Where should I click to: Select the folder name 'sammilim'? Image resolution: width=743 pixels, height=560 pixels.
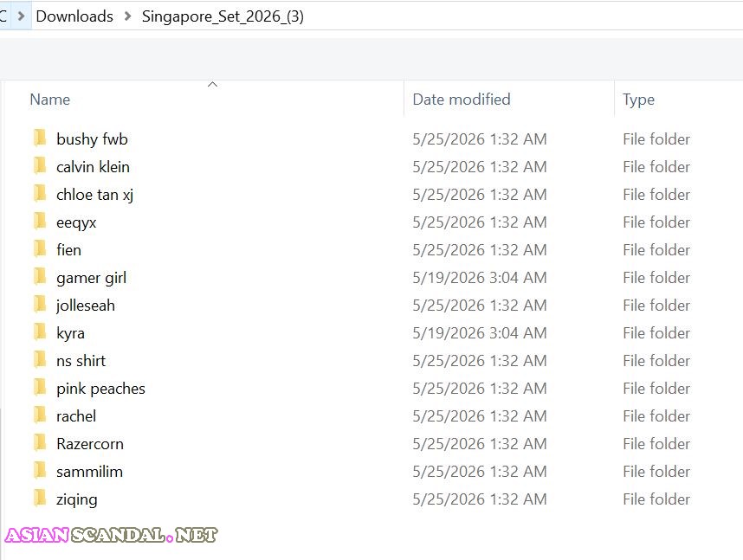click(x=89, y=472)
